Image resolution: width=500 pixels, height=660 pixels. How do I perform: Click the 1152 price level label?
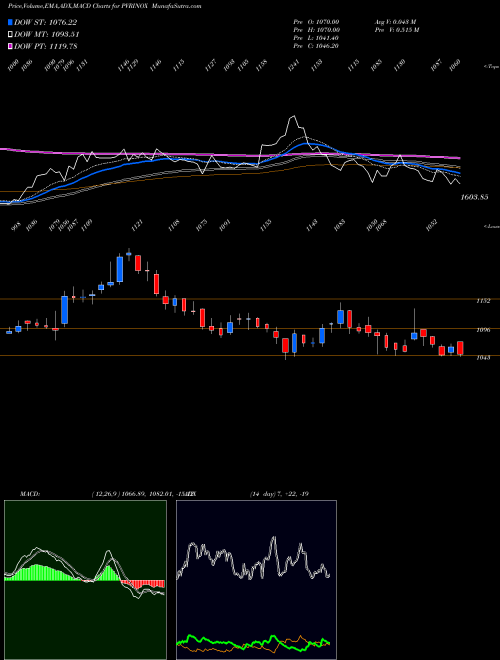click(x=483, y=301)
